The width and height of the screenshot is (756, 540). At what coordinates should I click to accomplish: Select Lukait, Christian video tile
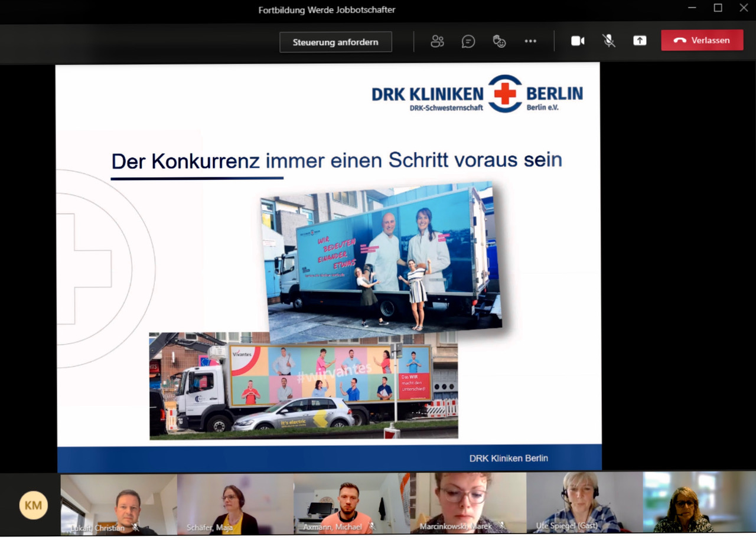coord(119,503)
